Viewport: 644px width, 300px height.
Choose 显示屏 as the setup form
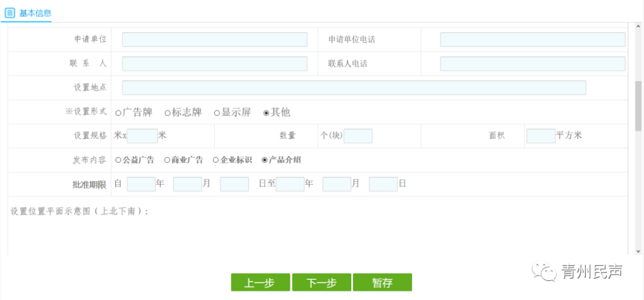(217, 113)
